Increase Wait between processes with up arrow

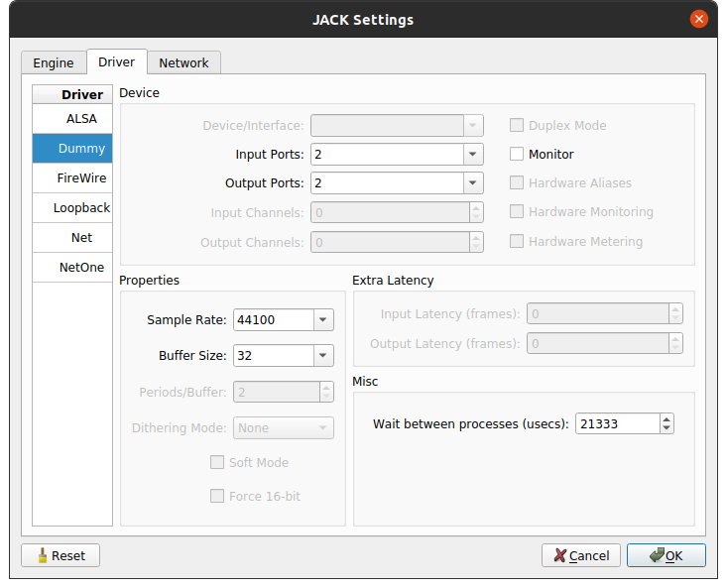tap(666, 419)
